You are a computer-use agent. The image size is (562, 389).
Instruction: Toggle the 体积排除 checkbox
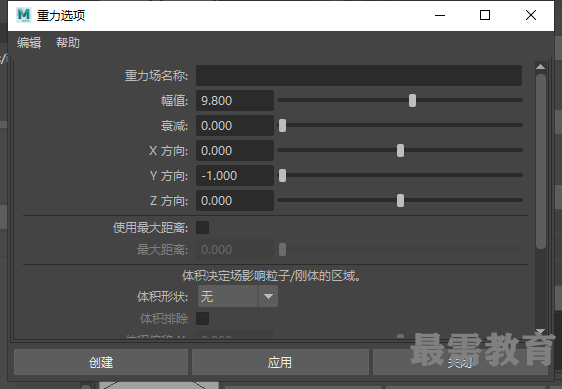click(203, 318)
